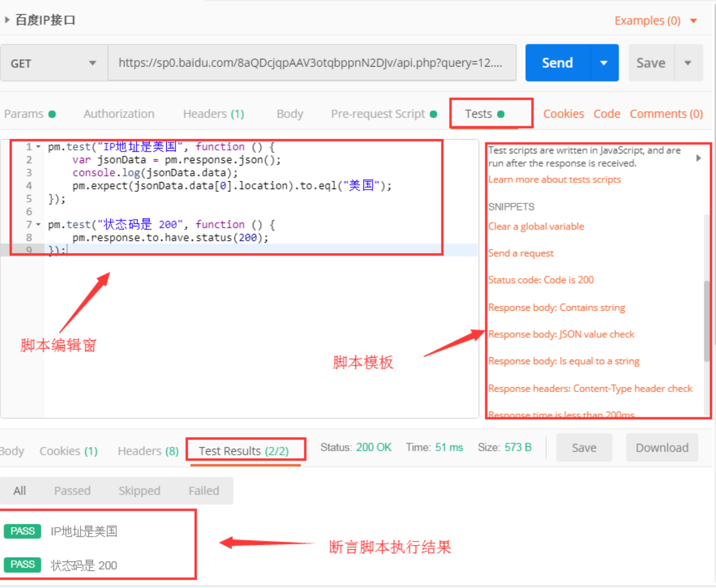Open the GET method dropdown

(x=54, y=63)
